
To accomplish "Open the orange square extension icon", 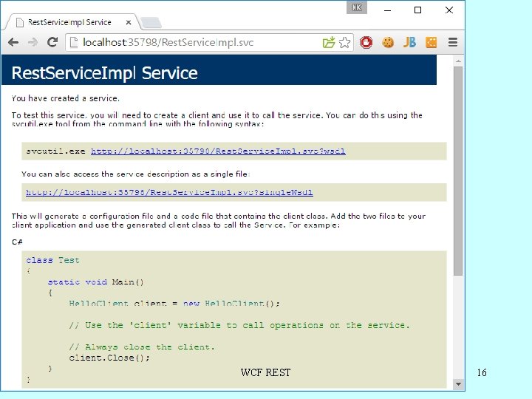I will (x=431, y=42).
